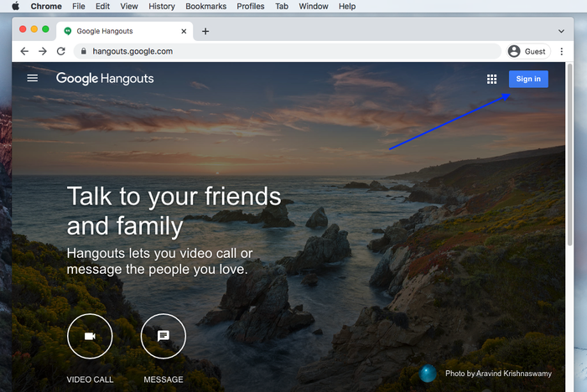Open the Chrome application menu
Image resolution: width=587 pixels, height=392 pixels.
[46, 7]
